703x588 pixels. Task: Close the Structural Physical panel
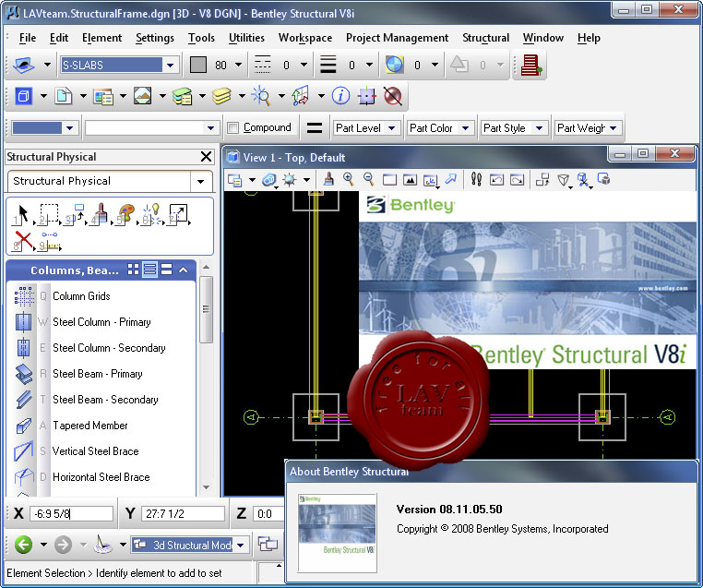pos(207,157)
